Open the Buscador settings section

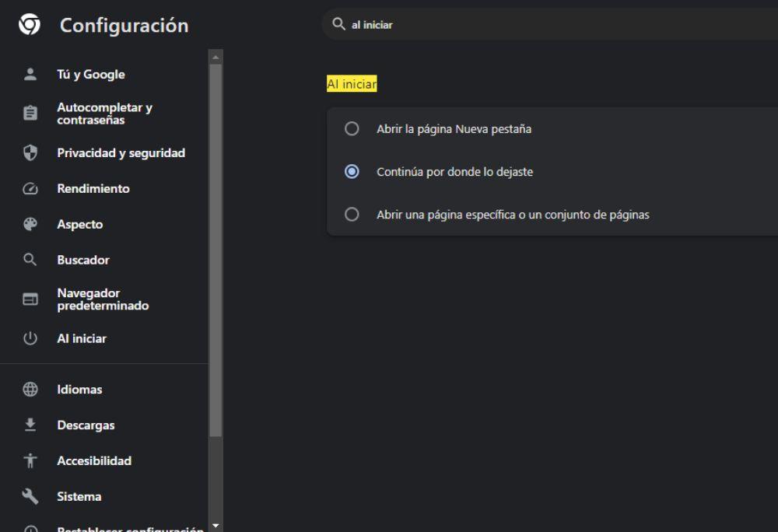83,260
